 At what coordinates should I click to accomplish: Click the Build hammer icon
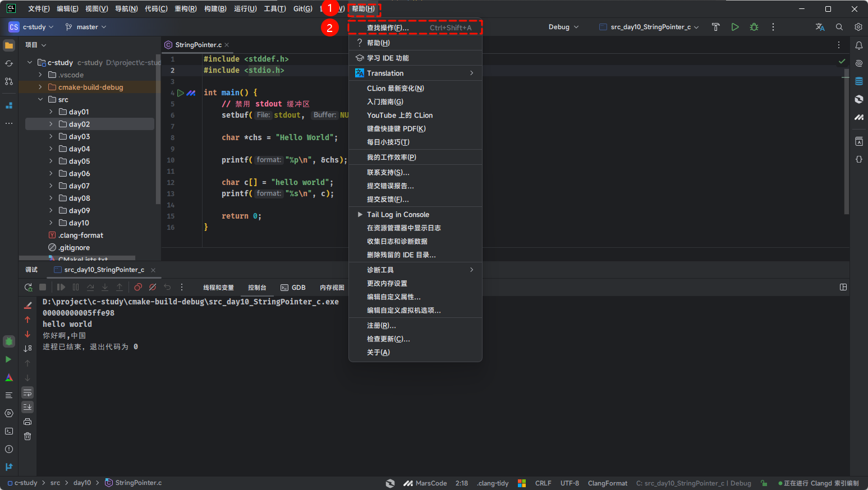(715, 27)
